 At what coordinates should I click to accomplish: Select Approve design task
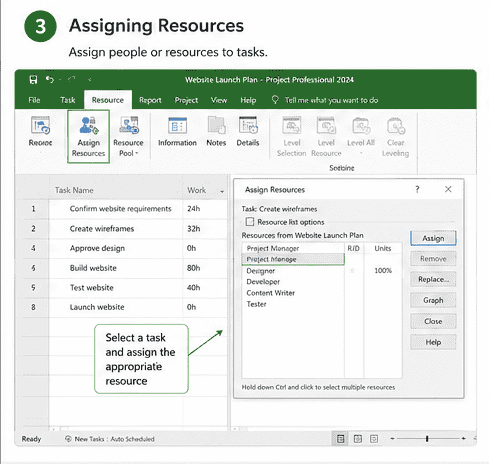point(97,248)
